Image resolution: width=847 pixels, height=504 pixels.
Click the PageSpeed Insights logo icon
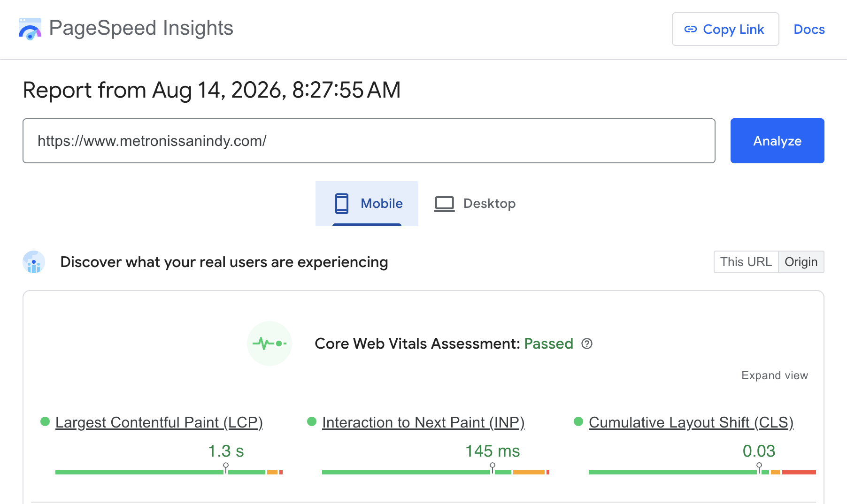(x=30, y=29)
